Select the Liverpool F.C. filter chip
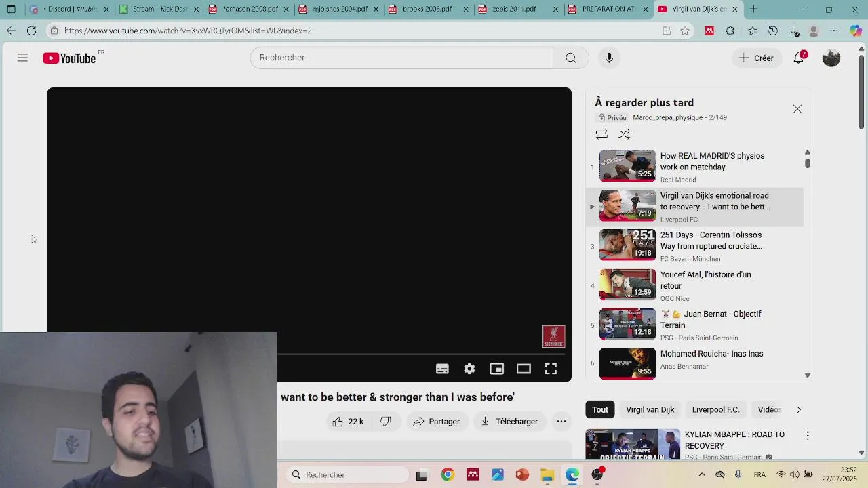Screen dimensions: 868x488 coord(715,409)
